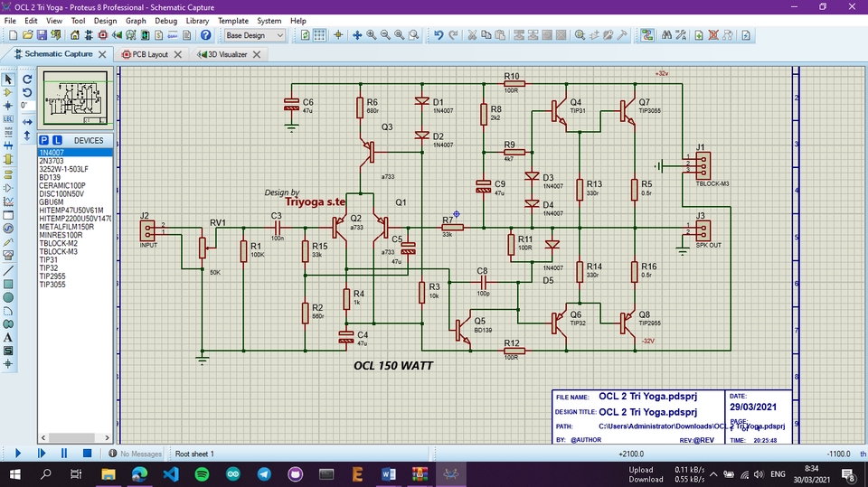Image resolution: width=868 pixels, height=487 pixels.
Task: Click the Rotate Clockwise icon
Action: [27, 80]
